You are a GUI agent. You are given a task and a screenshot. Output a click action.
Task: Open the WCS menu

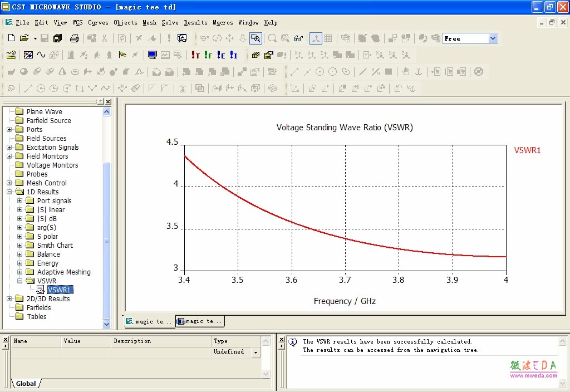(x=77, y=22)
